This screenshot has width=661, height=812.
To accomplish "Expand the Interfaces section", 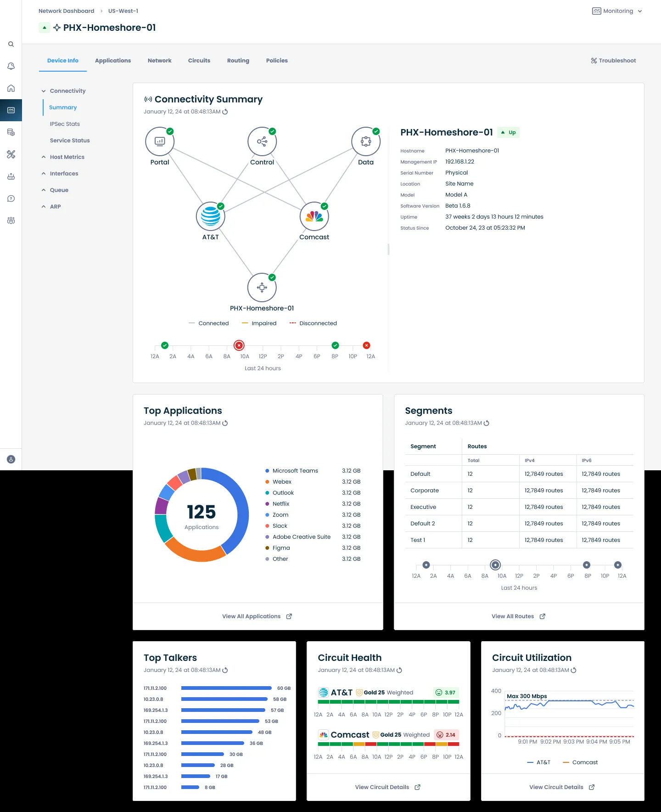I will pos(44,174).
